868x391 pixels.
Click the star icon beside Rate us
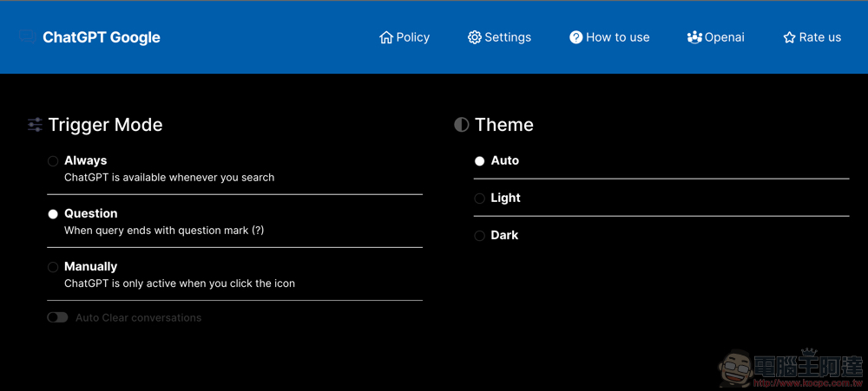coord(789,37)
